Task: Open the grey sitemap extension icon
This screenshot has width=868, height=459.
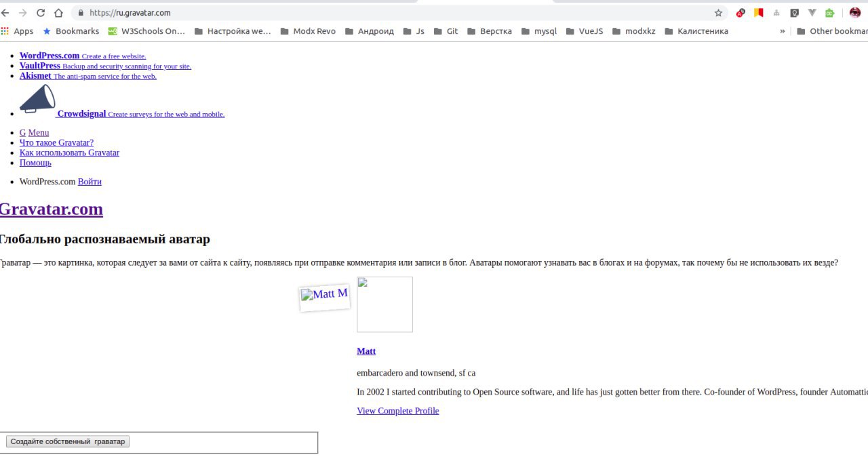Action: (776, 13)
